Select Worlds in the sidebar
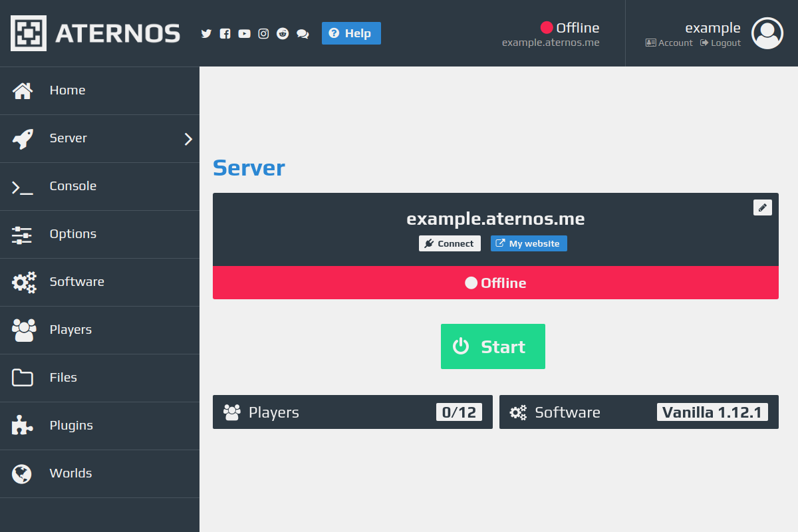Screen dimensions: 798x532 tap(100, 474)
